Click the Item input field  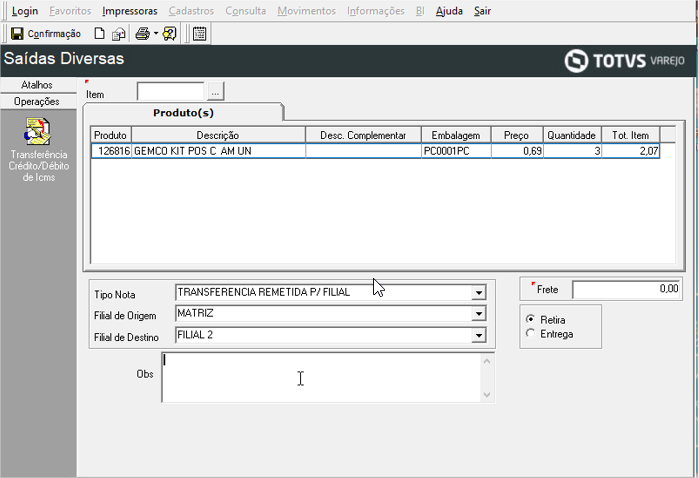(171, 91)
